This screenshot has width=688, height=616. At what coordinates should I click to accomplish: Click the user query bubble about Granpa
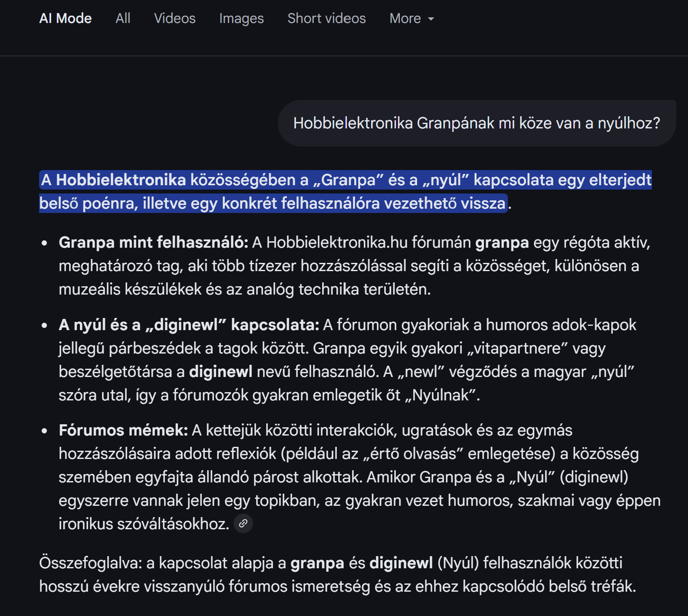pos(476,123)
